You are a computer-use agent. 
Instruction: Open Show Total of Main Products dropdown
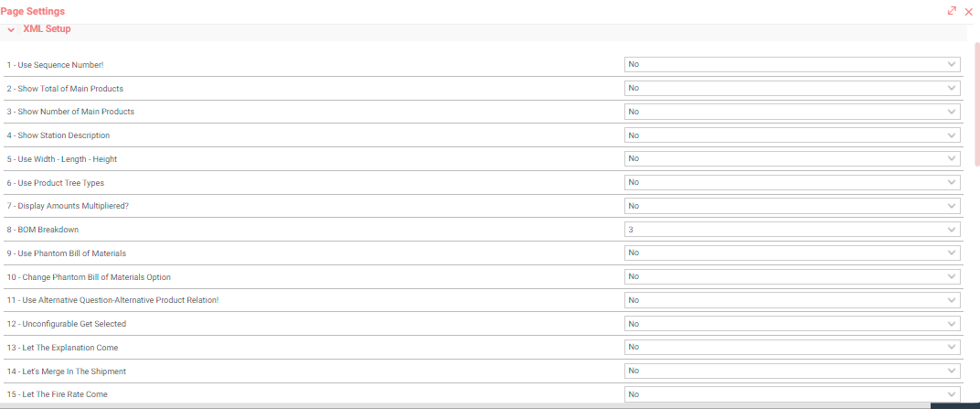[792, 88]
